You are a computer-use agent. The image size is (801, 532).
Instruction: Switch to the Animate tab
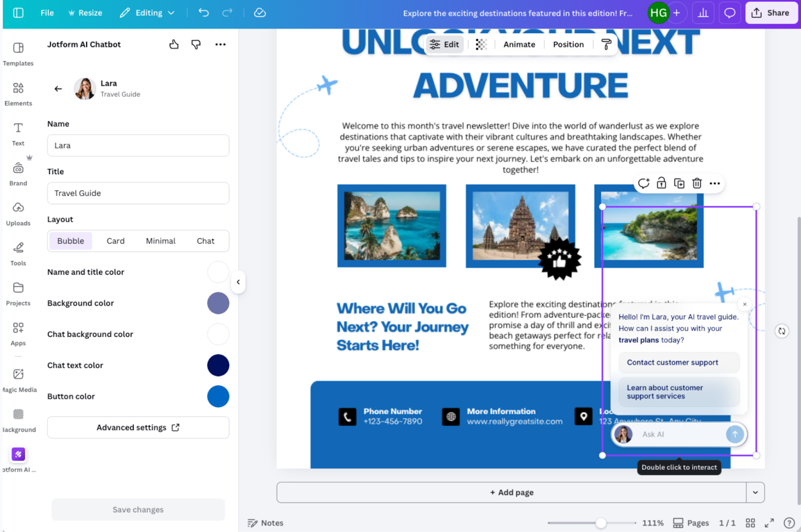pyautogui.click(x=519, y=44)
